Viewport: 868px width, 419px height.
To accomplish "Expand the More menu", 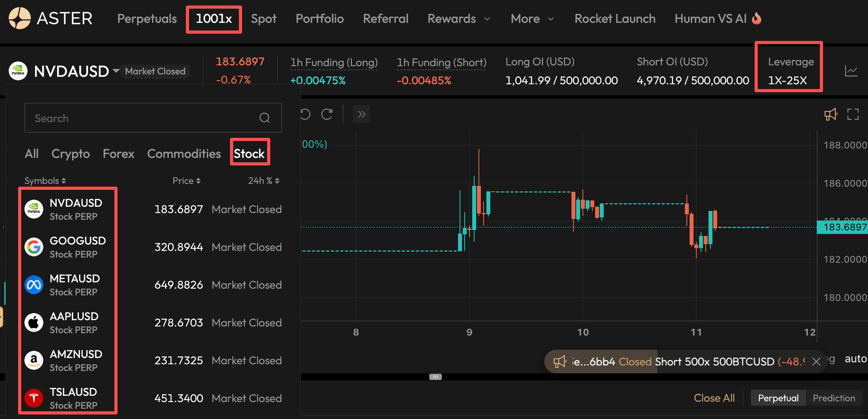I will pyautogui.click(x=532, y=19).
